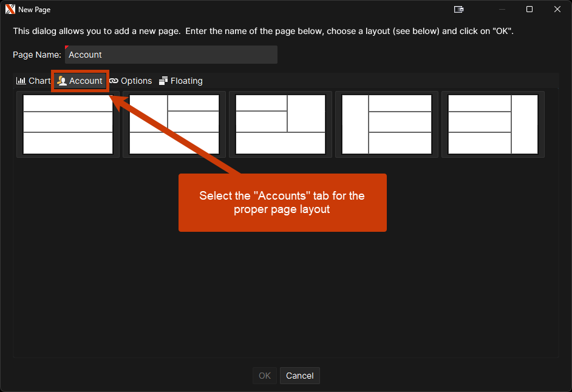The height and width of the screenshot is (392, 572).
Task: Minimize the New Page dialog window
Action: (502, 9)
